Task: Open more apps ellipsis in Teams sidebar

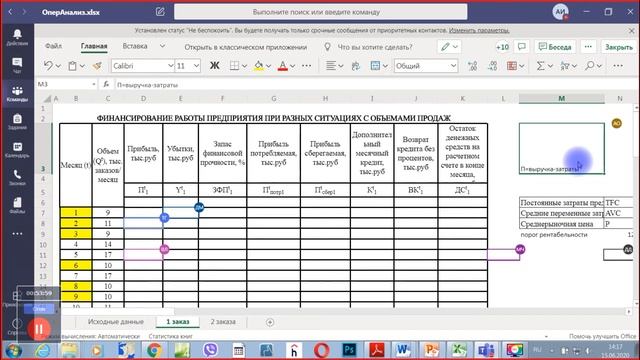Action: [x=17, y=234]
